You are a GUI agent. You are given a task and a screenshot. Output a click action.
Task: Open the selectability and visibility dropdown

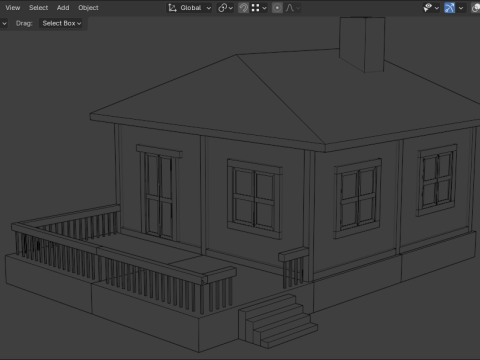(431, 8)
